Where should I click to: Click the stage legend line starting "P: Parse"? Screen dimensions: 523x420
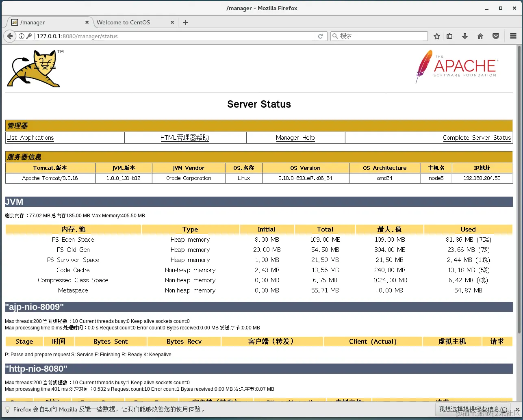point(88,355)
